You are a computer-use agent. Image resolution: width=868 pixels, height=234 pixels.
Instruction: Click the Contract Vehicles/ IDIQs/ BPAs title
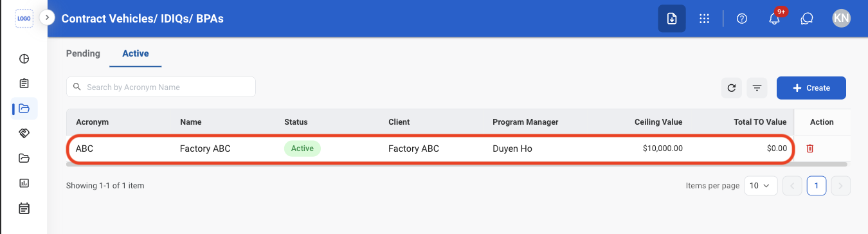tap(143, 19)
